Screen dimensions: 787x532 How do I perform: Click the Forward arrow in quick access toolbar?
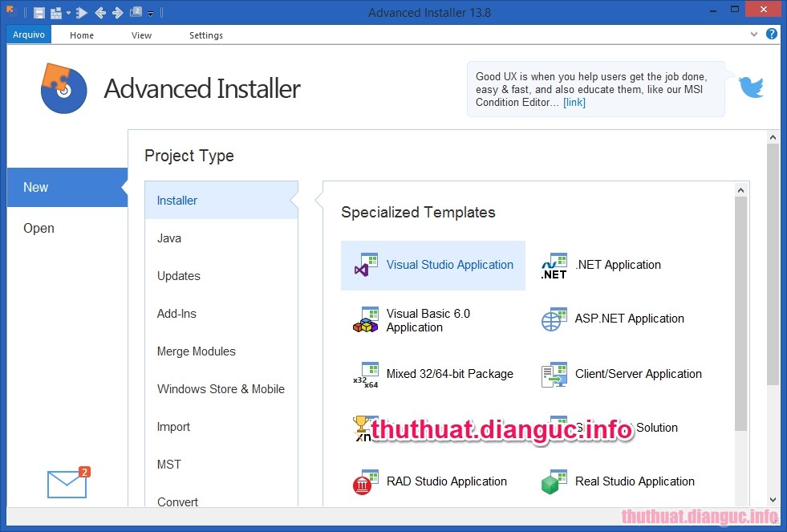117,13
